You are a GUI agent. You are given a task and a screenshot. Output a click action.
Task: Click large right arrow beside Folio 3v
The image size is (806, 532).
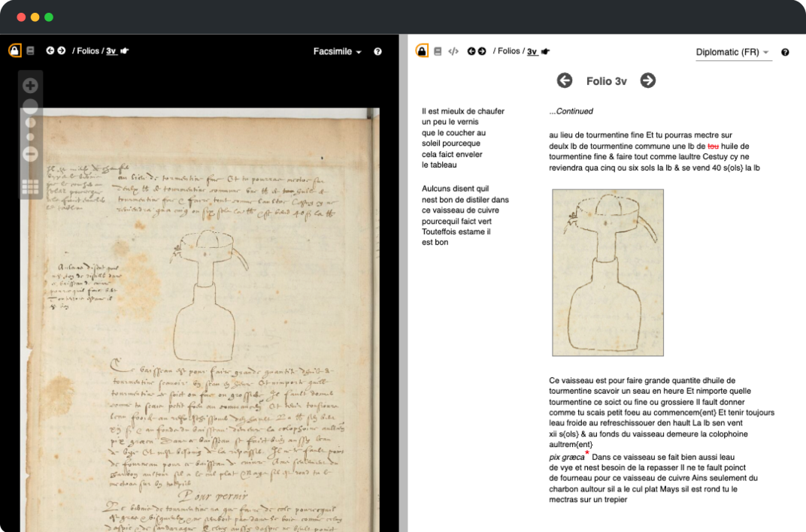(648, 80)
